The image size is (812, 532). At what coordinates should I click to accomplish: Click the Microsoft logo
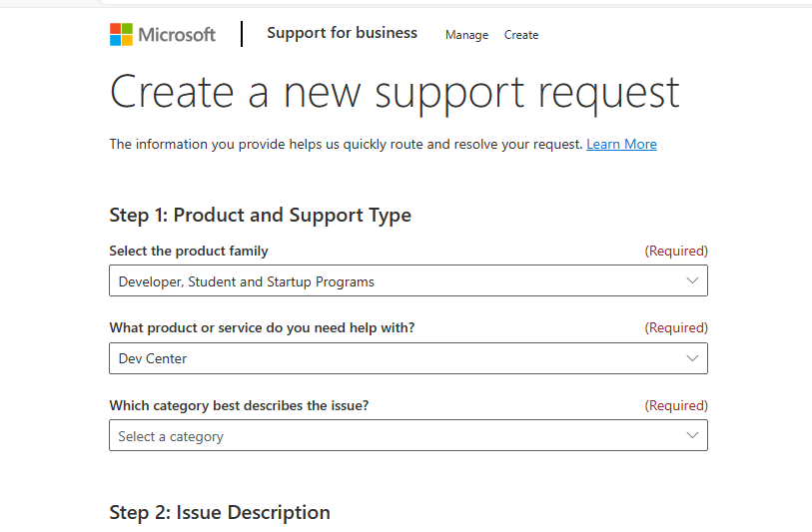162,35
